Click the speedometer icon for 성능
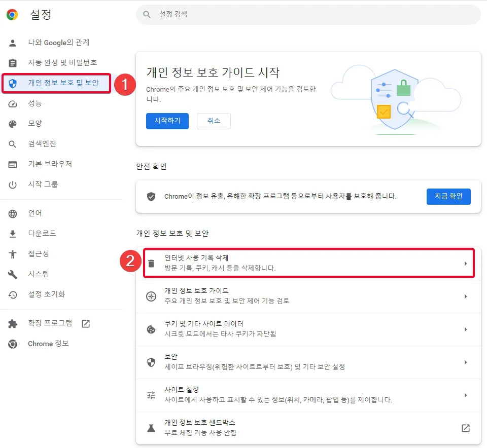This screenshot has height=448, width=487. coord(12,103)
